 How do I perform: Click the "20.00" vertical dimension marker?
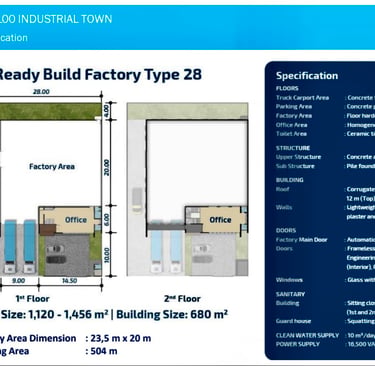pos(106,168)
